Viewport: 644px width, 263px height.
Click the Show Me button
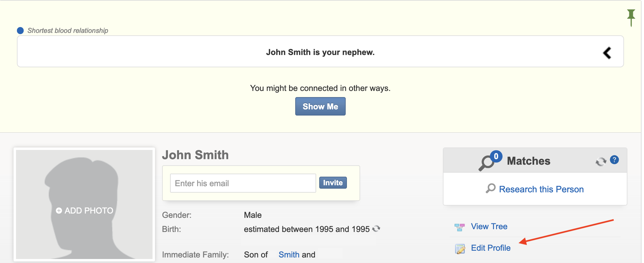tap(320, 106)
